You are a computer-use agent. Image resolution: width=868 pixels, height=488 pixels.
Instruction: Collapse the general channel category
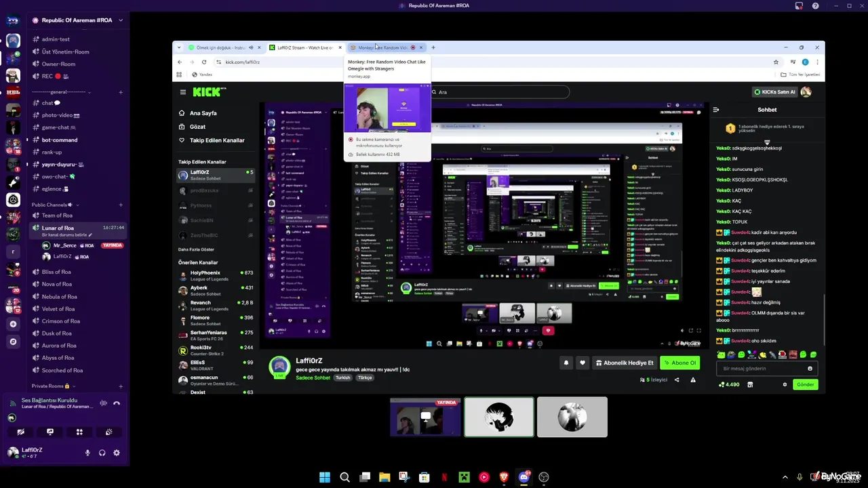[58, 92]
